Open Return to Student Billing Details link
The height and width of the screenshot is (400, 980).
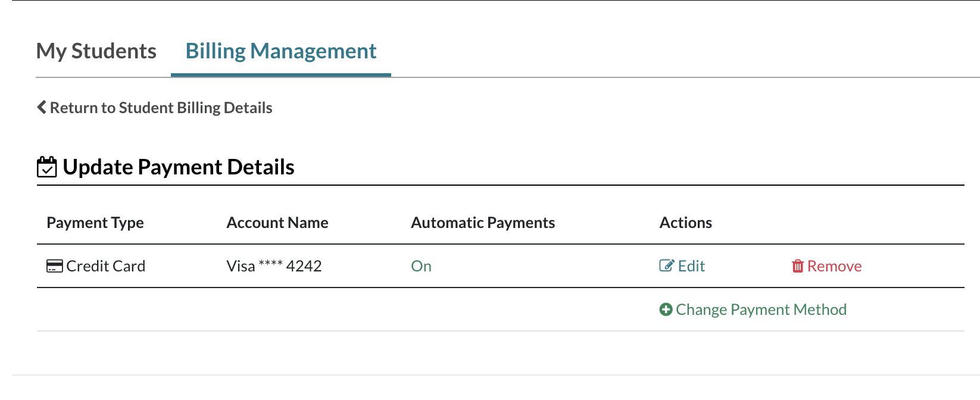click(161, 108)
